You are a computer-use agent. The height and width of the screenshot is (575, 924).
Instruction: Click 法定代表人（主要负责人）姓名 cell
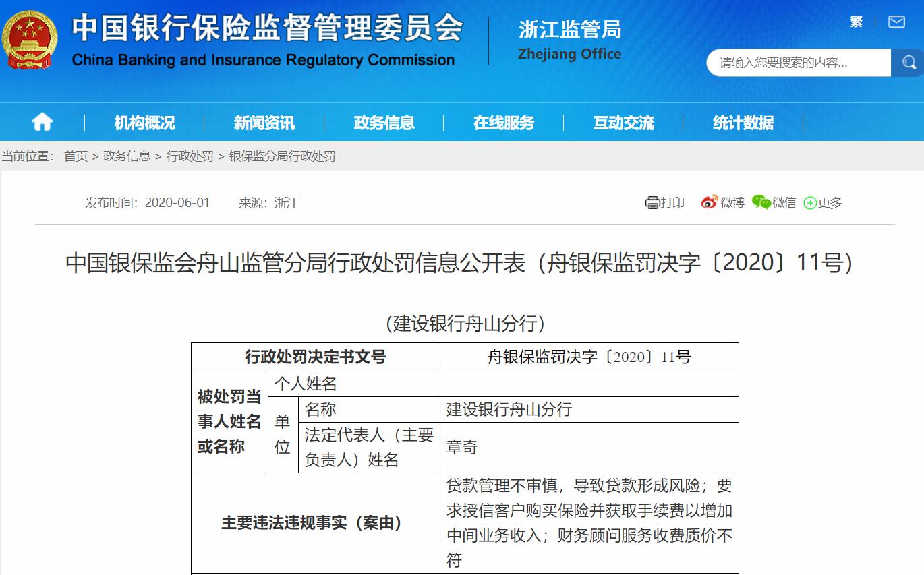tap(369, 447)
